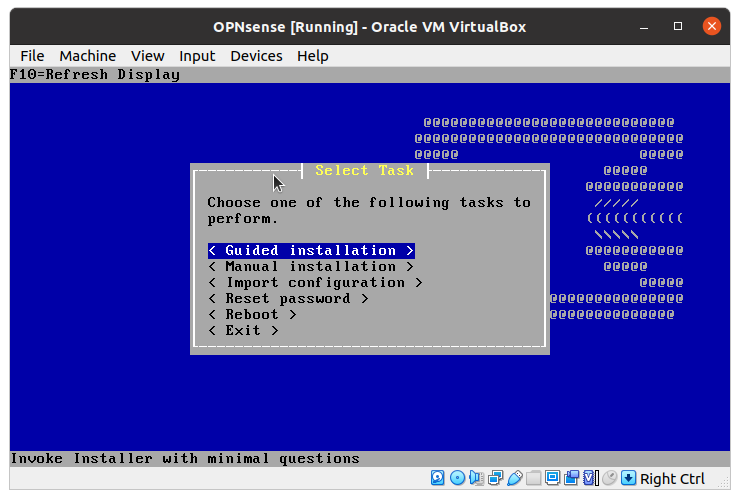This screenshot has height=499, width=740.
Task: Open the audio settings status icon
Action: (477, 478)
